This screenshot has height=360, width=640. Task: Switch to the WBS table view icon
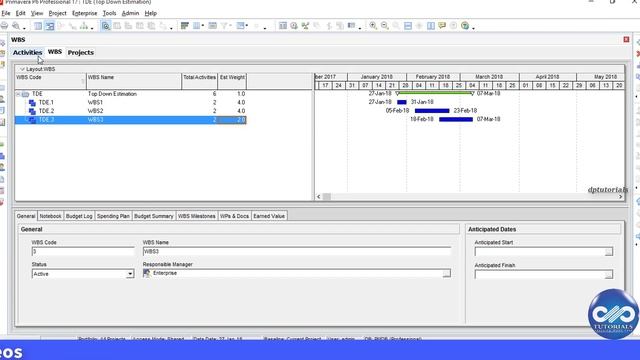(x=38, y=26)
